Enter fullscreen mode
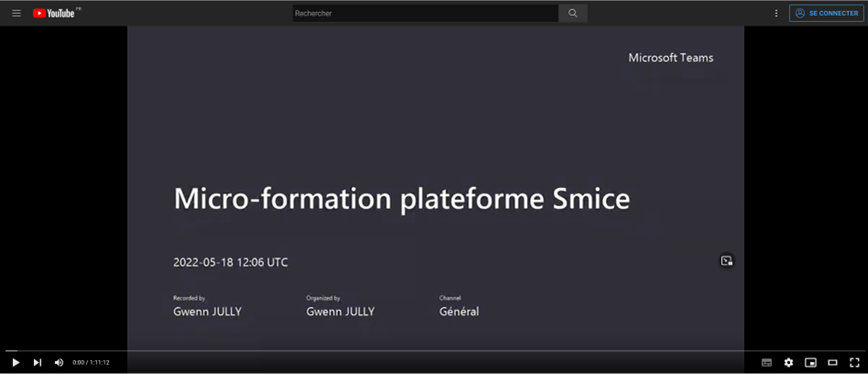The image size is (868, 374). point(854,363)
